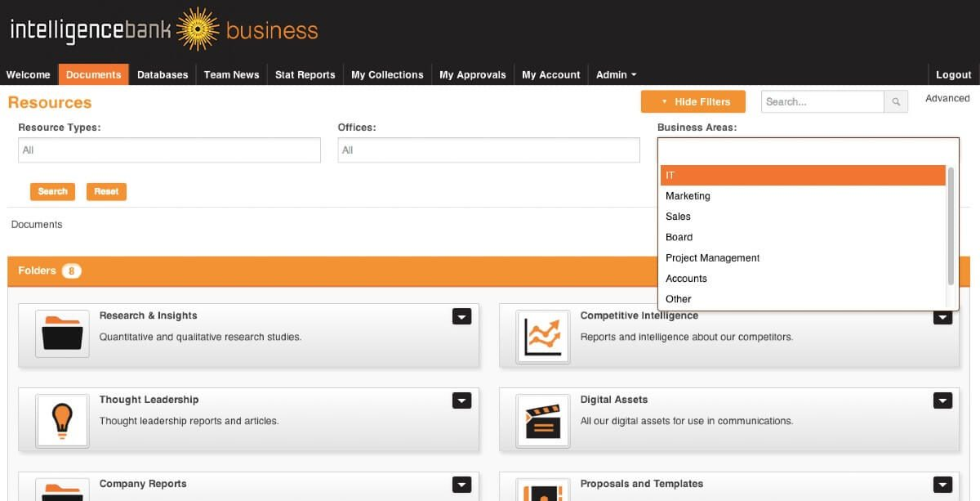
Task: Click the Logout link
Action: coord(954,74)
